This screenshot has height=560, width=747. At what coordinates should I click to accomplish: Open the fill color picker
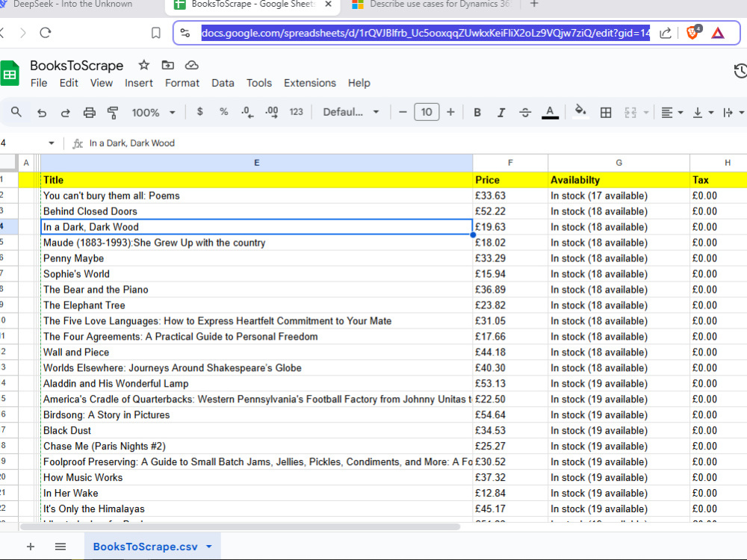pyautogui.click(x=580, y=111)
